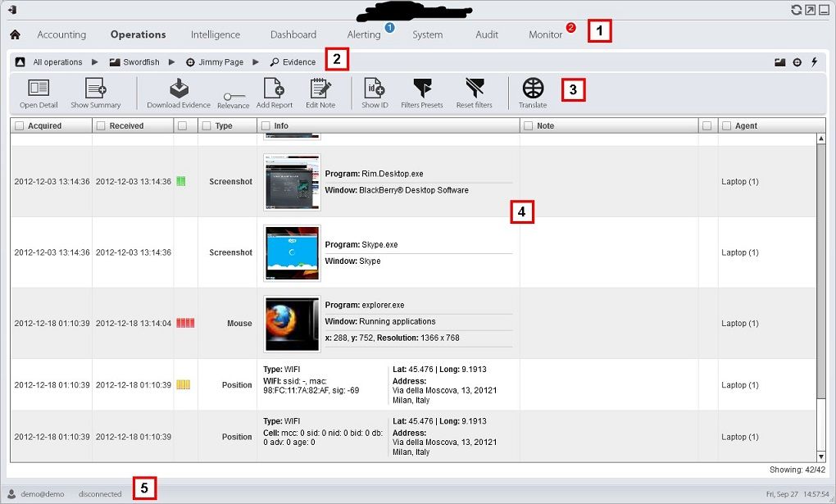Open the Audit section
The width and height of the screenshot is (836, 504).
coord(487,34)
